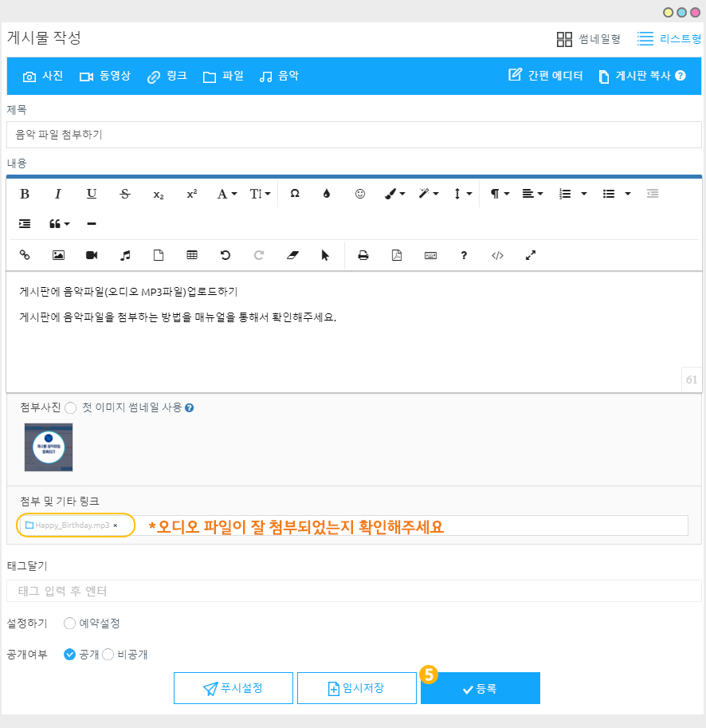Toggle bold formatting in editor toolbar
Image resolution: width=706 pixels, height=728 pixels.
point(25,194)
